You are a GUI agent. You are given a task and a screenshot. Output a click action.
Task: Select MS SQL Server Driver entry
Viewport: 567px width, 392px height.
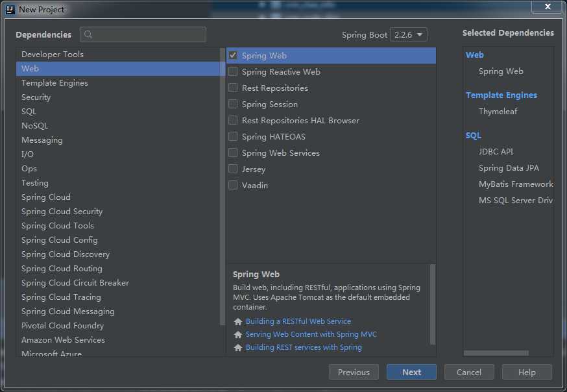coord(516,201)
